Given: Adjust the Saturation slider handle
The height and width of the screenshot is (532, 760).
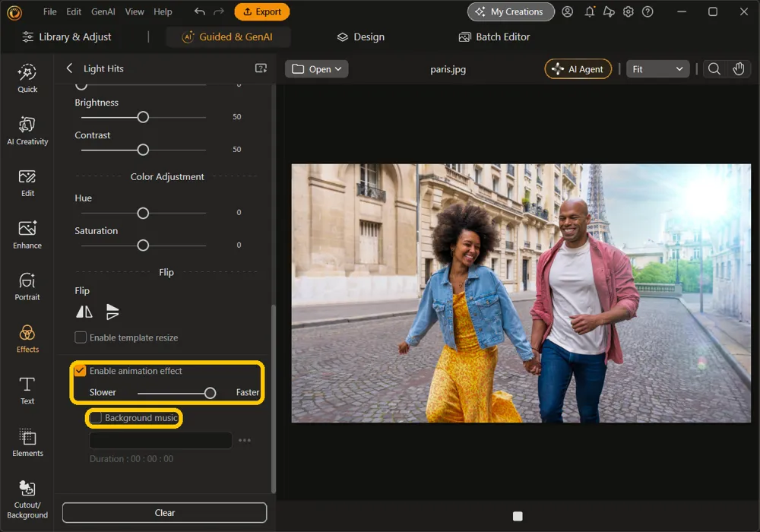Looking at the screenshot, I should tap(143, 245).
